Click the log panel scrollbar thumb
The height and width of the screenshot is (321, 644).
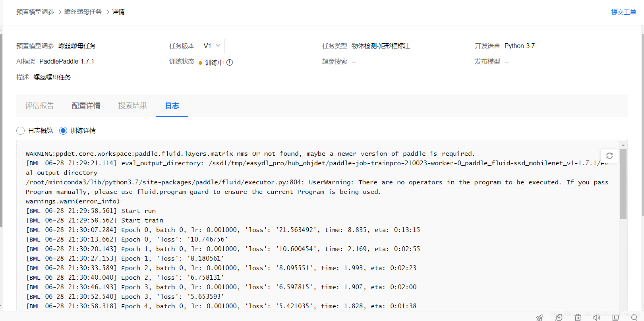click(623, 184)
